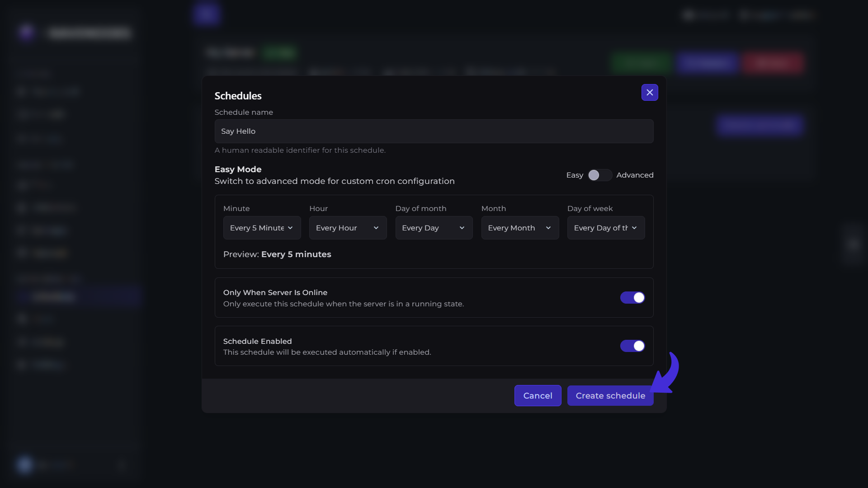Click the Create schedule button
Image resolution: width=868 pixels, height=488 pixels.
point(610,396)
